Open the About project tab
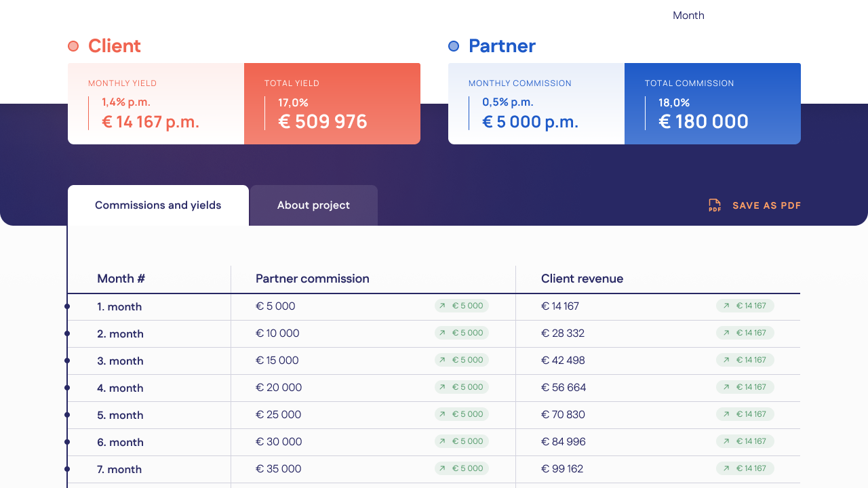 tap(313, 205)
